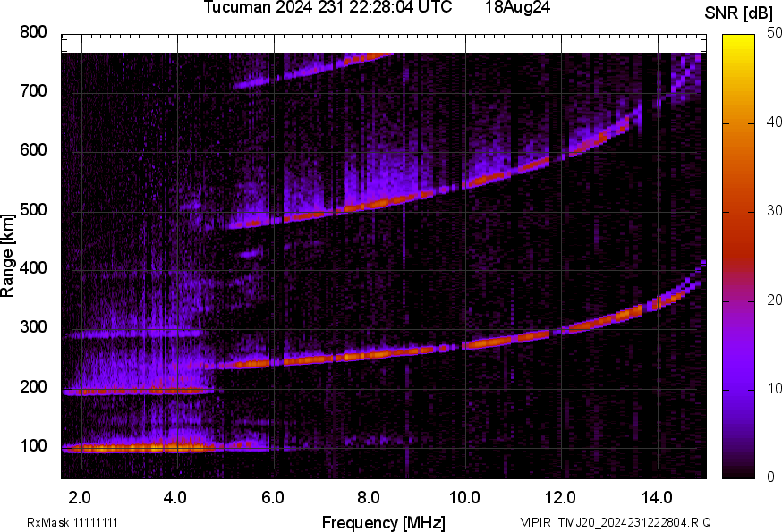Click the 'RxMask 11111111' footer text
Viewport: 782px width, 532px height.
pyautogui.click(x=72, y=522)
